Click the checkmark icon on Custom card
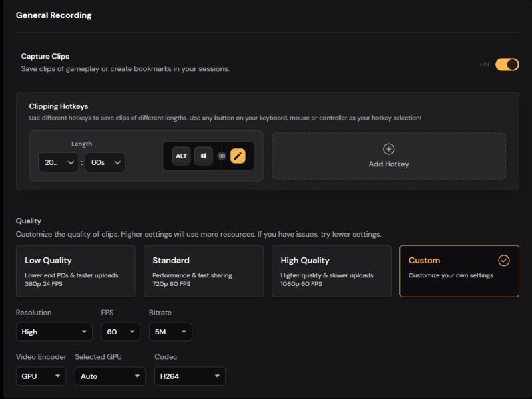 click(504, 261)
